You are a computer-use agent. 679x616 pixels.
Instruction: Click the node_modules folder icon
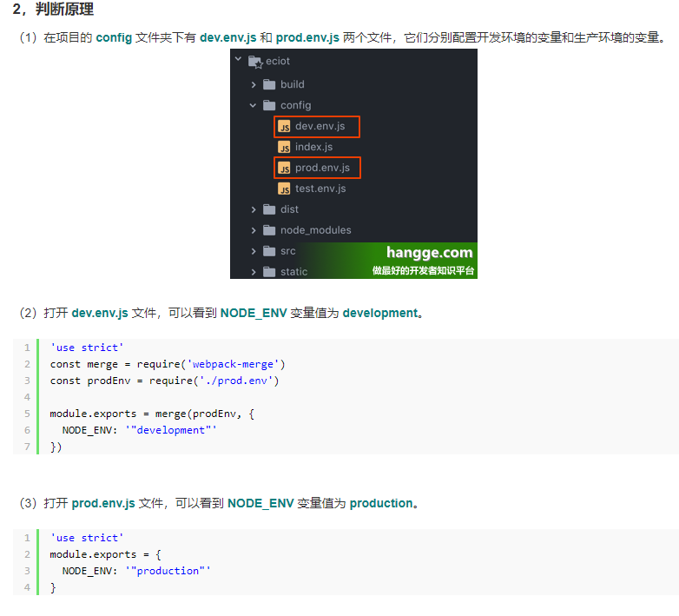pos(269,230)
